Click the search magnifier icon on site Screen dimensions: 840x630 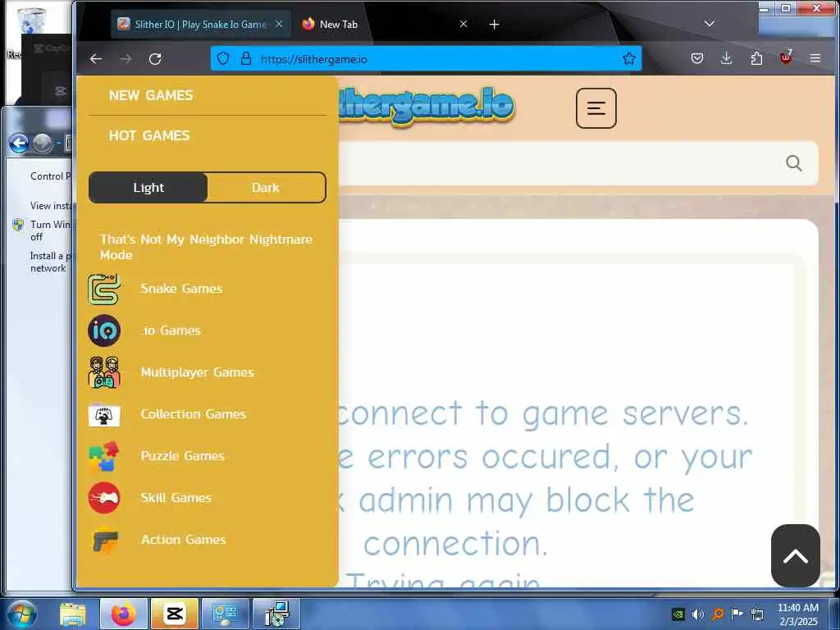tap(794, 163)
